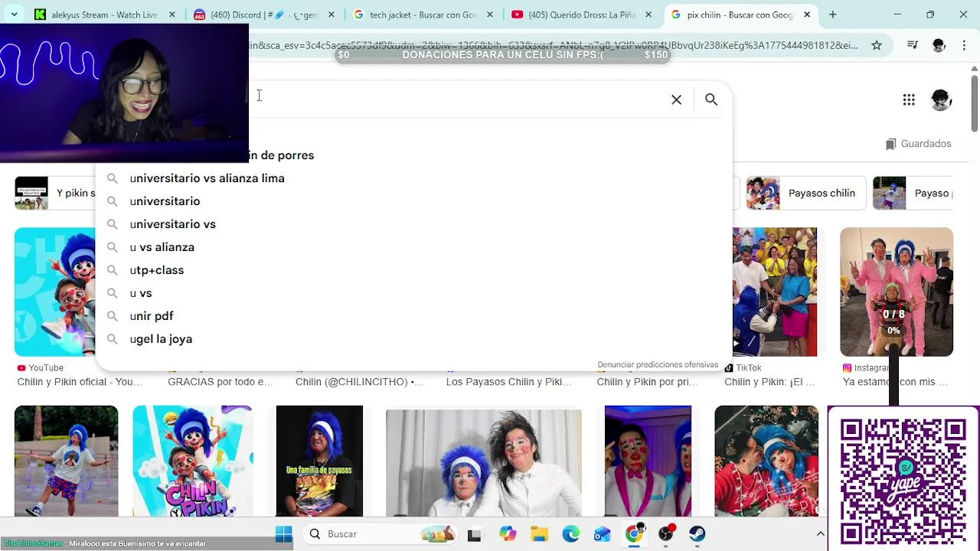Open Chilin (@CHILINCITHO) result caption
Screen dimensions: 980x551
pos(359,382)
